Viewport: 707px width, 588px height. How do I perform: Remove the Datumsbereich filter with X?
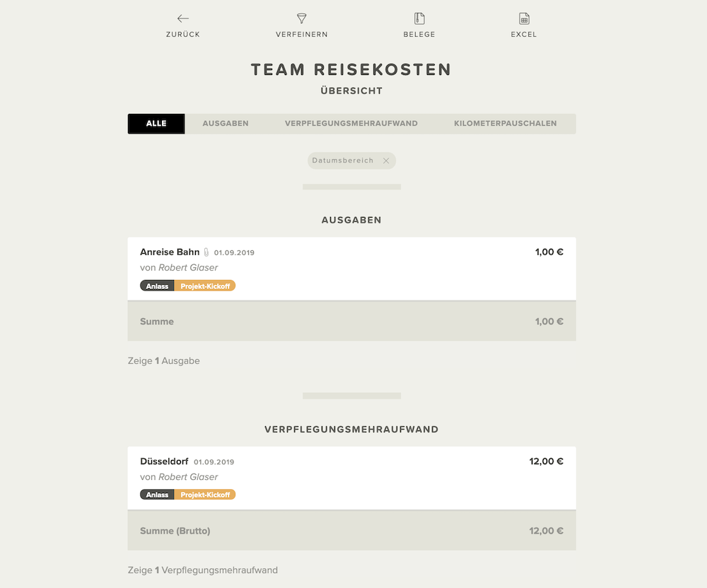click(386, 160)
